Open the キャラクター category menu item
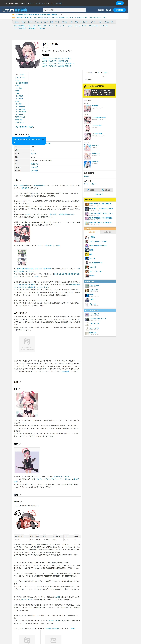The width and height of the screenshot is (141, 644). coord(84,22)
